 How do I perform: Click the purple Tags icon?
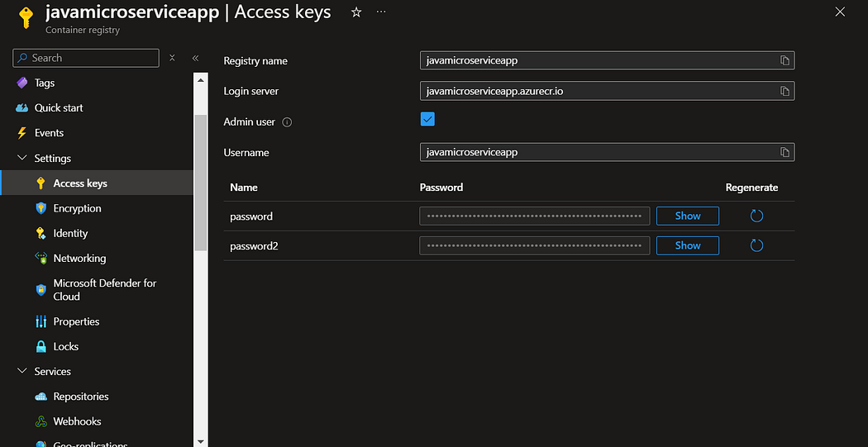pos(22,83)
